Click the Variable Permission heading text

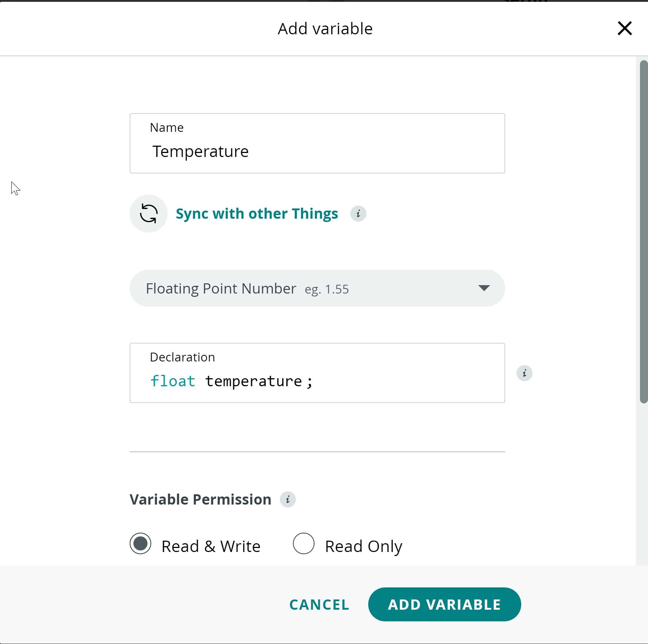tap(201, 499)
